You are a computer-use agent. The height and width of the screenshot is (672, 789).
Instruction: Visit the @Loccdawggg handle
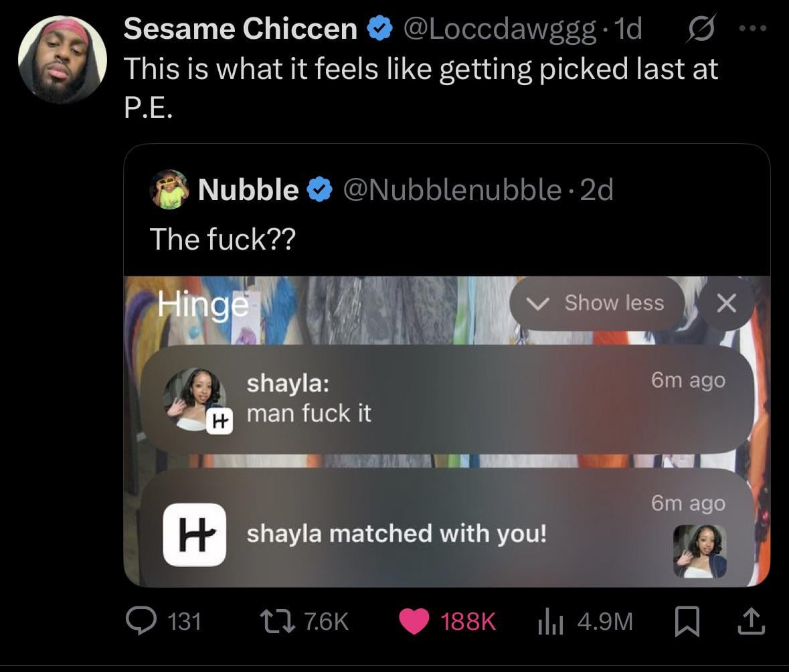497,29
